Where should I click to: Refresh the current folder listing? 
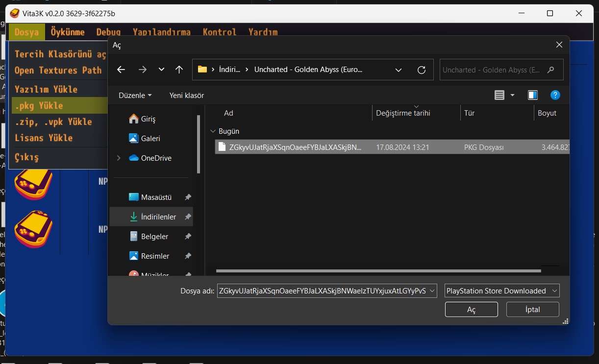coord(421,70)
